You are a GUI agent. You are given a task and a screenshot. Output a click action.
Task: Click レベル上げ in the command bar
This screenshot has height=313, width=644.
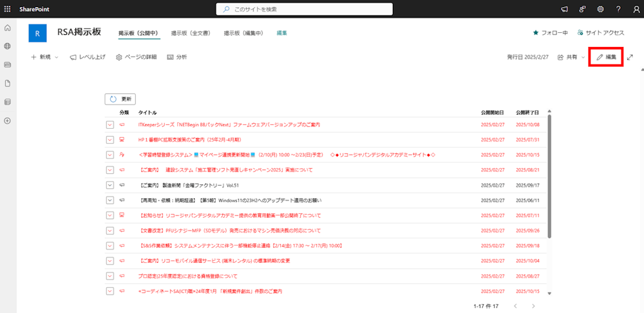tap(88, 57)
